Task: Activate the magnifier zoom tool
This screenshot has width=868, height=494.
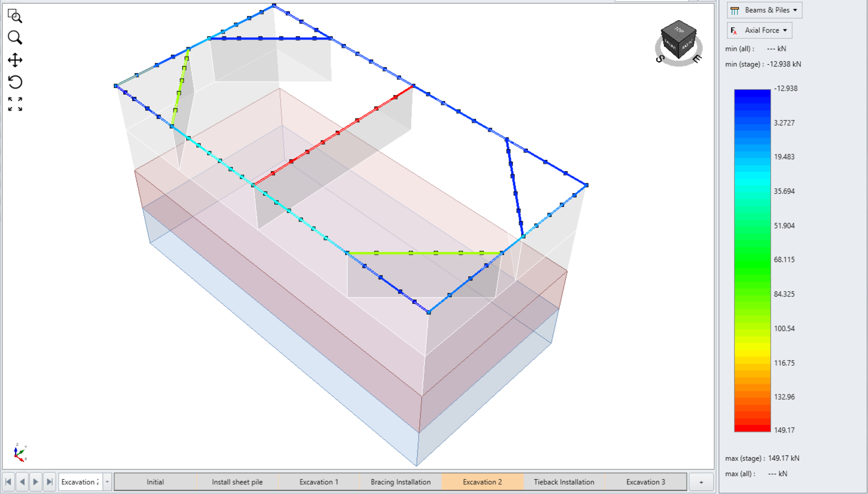Action: pos(15,38)
